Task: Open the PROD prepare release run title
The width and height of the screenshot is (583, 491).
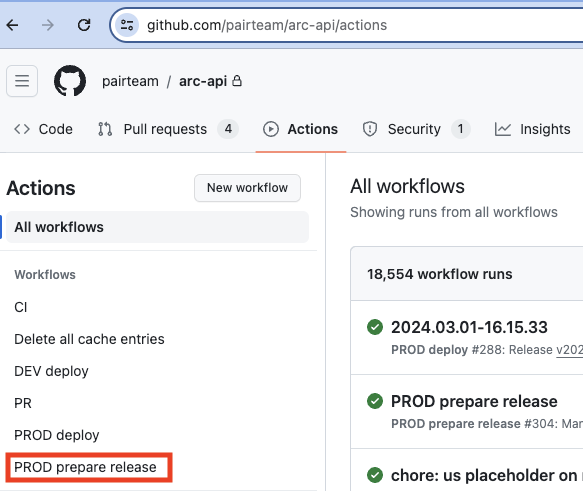Action: [474, 401]
